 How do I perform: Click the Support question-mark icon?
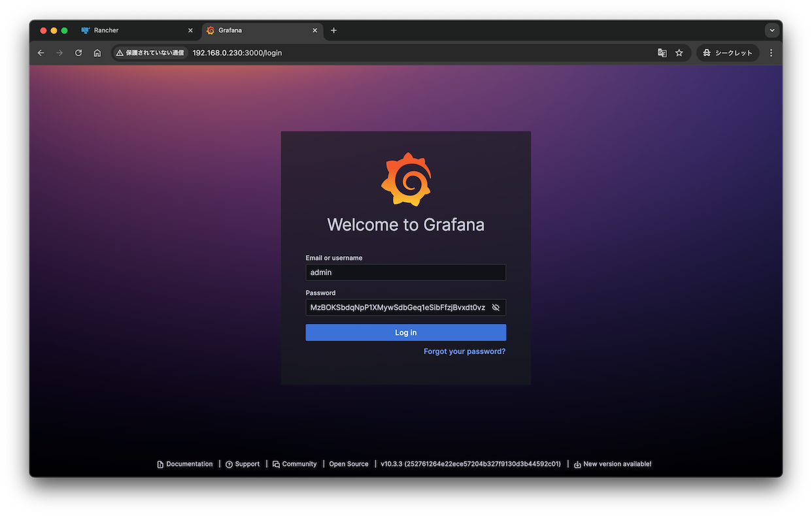[229, 464]
